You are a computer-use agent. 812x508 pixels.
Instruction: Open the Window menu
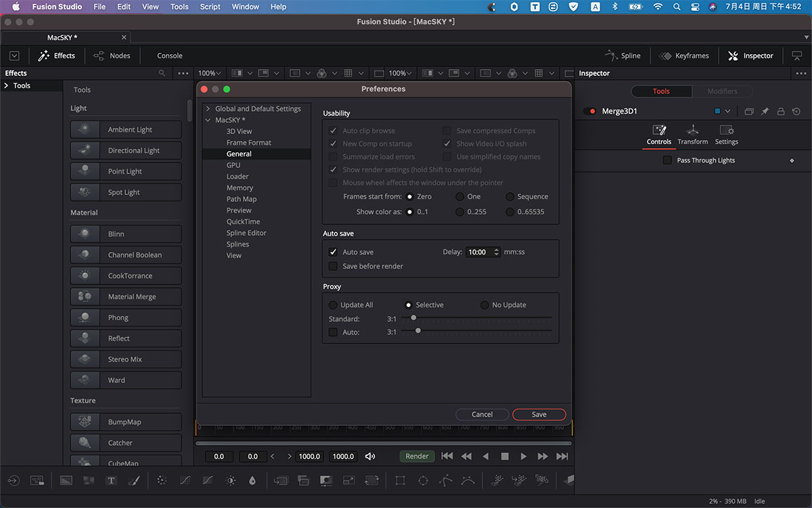coord(245,7)
